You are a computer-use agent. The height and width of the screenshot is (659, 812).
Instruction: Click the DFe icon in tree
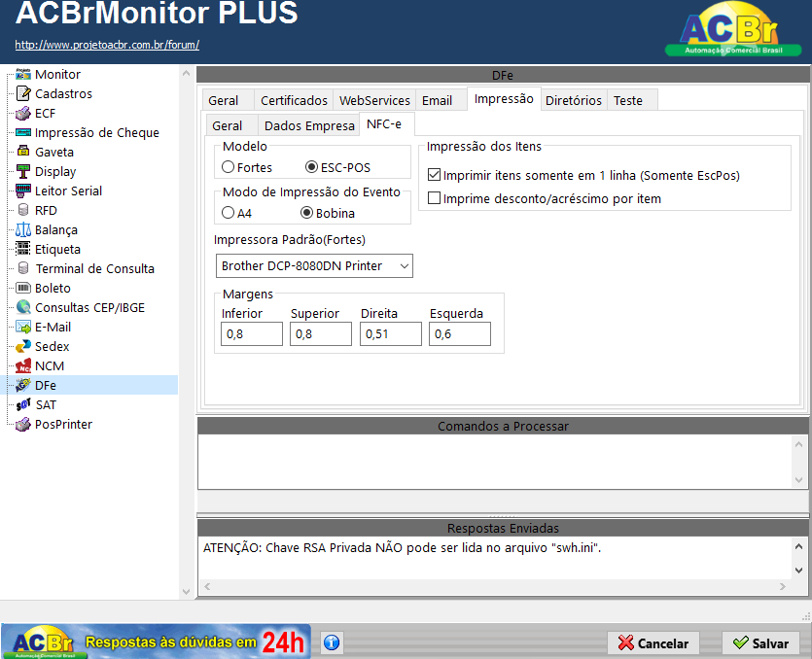point(23,385)
